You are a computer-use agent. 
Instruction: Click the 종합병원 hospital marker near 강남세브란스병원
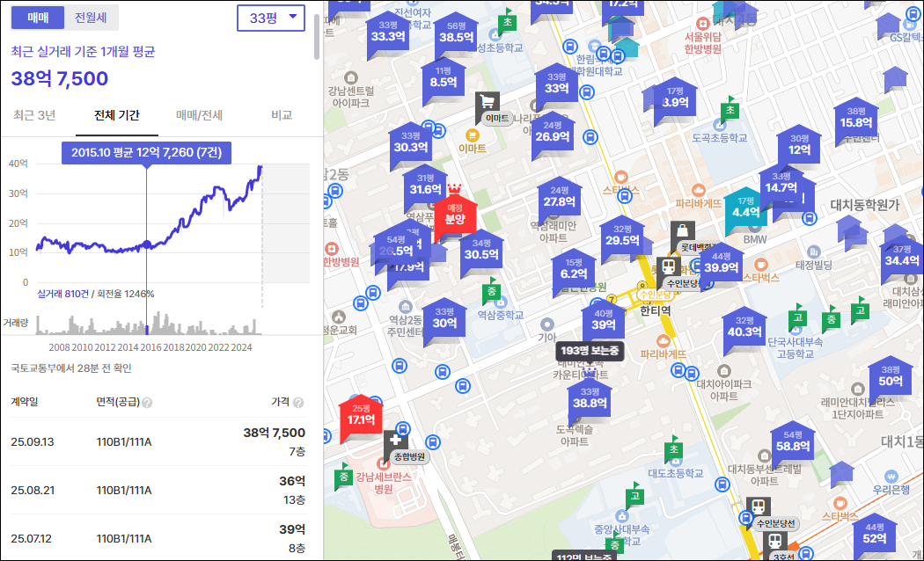tap(395, 440)
